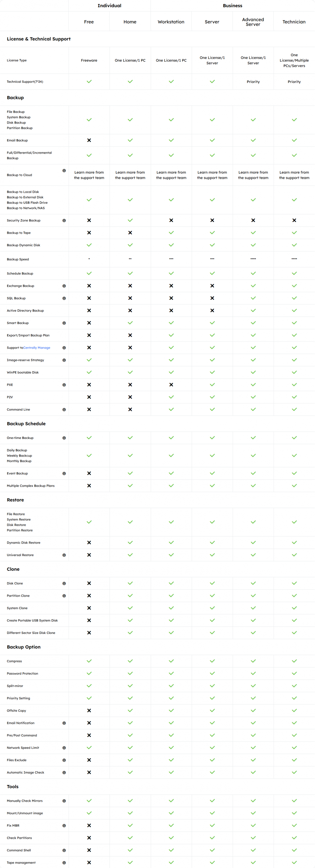Click the info icon for Fix MBR

tap(64, 825)
